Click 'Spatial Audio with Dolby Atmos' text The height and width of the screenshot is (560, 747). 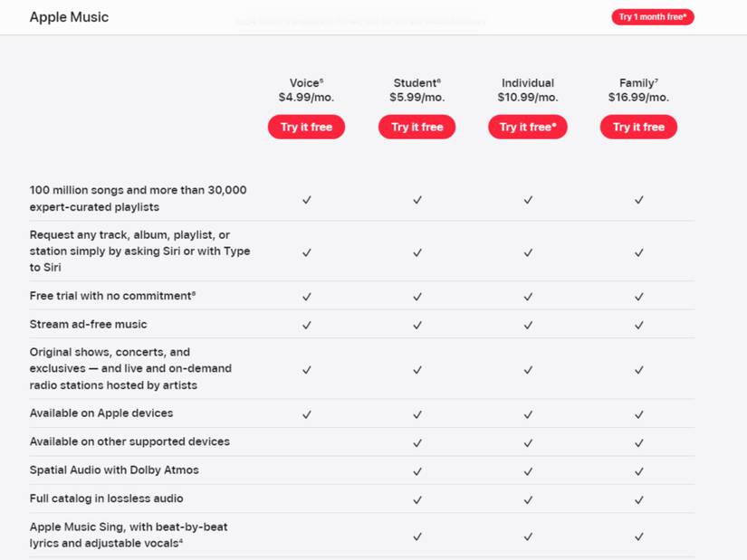click(x=114, y=470)
